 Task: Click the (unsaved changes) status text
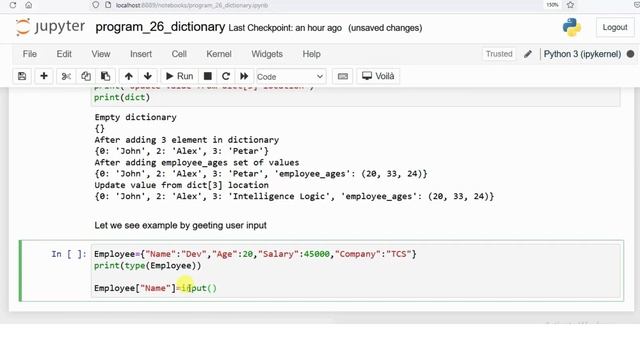[x=385, y=28]
